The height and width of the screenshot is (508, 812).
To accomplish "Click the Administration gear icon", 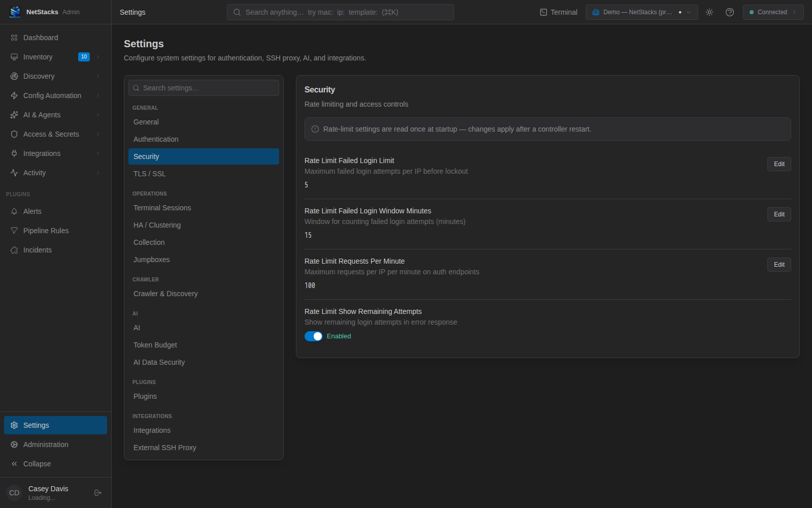I will (14, 444).
